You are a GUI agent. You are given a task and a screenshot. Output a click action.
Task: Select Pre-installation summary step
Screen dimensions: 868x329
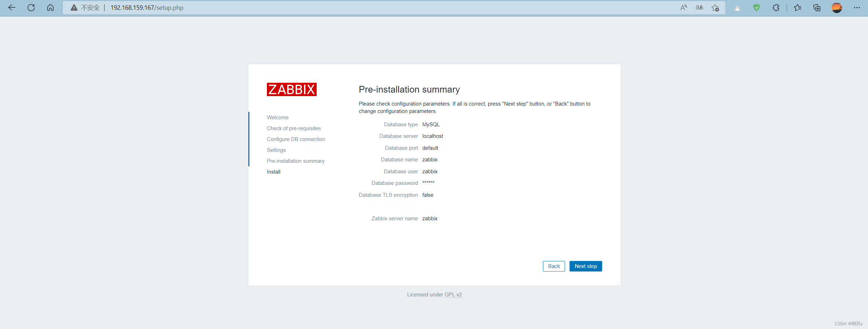click(x=296, y=161)
